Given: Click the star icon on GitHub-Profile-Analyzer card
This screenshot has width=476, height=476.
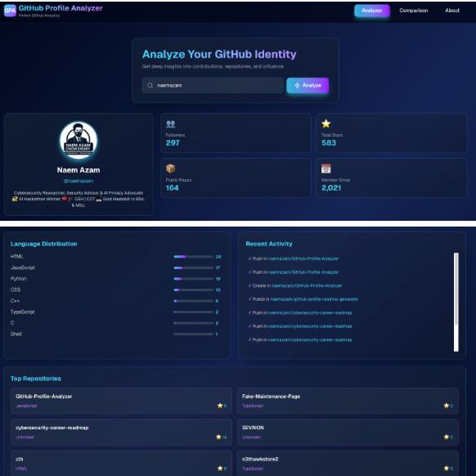Looking at the screenshot, I should pos(220,406).
